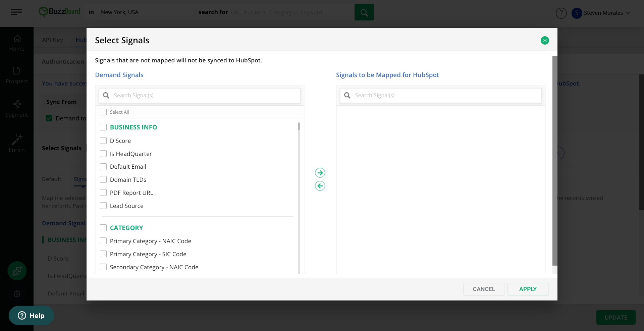Check Primary Category - SIC Code
The width and height of the screenshot is (644, 331).
[103, 254]
